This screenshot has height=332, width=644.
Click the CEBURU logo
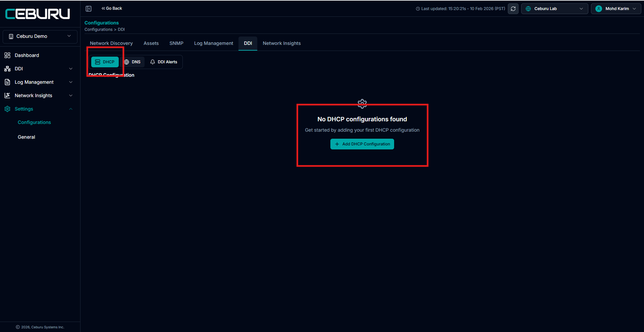[x=38, y=14]
